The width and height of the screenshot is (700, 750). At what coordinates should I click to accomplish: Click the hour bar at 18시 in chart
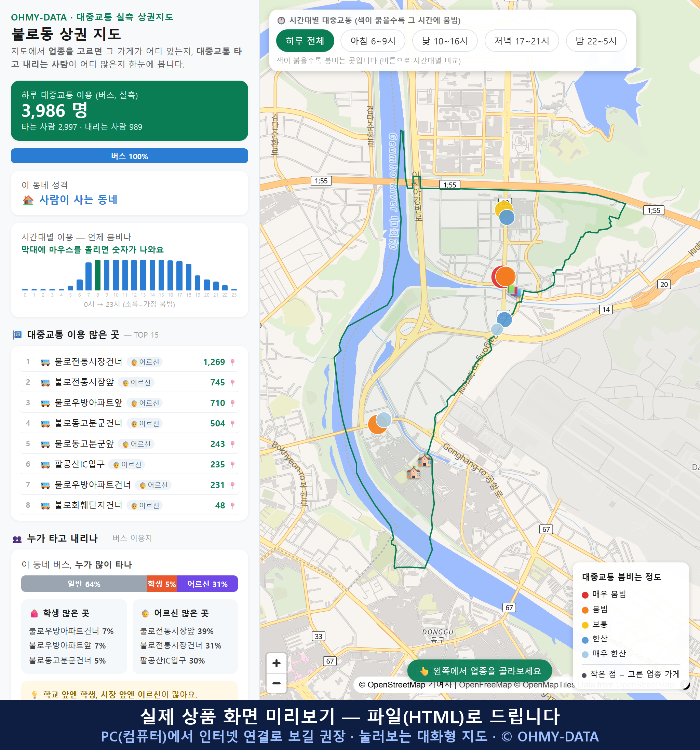189,277
